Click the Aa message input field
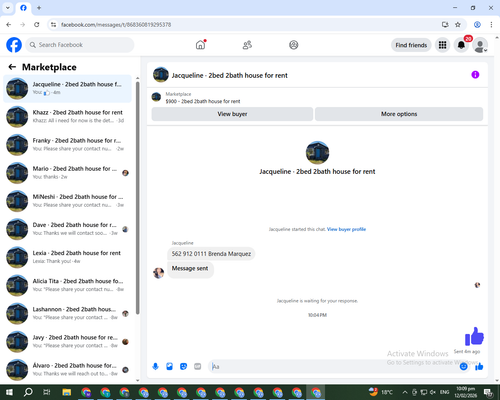This screenshot has height=400, width=500. coord(333,367)
